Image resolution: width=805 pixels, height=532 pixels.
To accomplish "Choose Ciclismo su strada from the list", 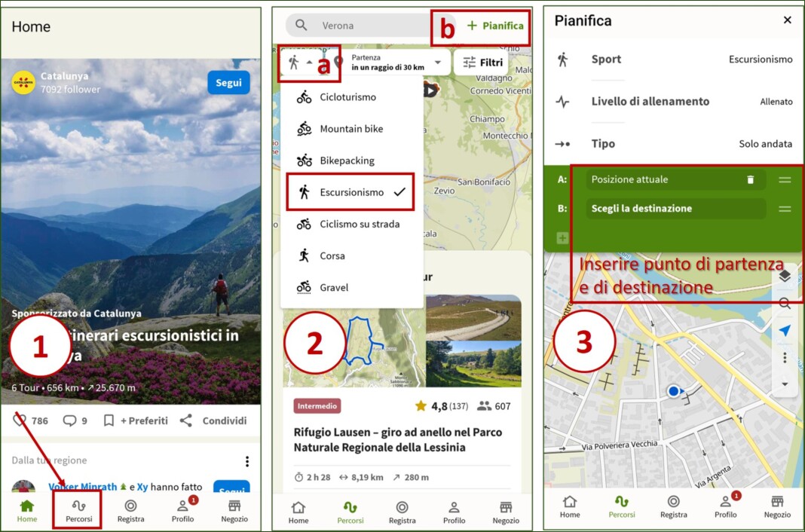I will coord(352,225).
